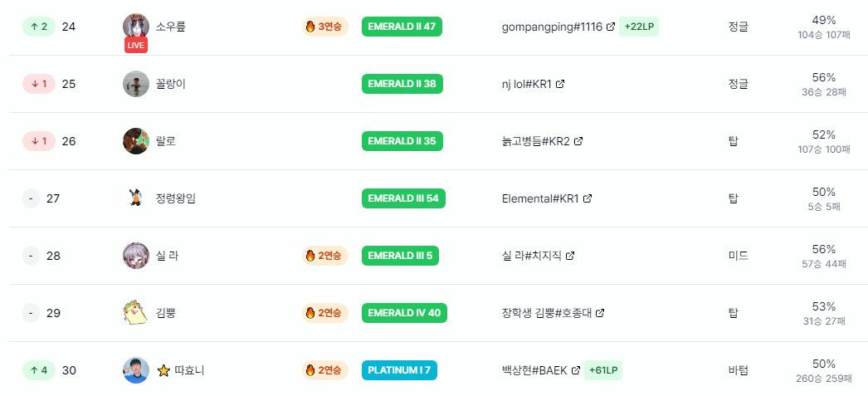Click the +61LP gain badge

coord(604,370)
